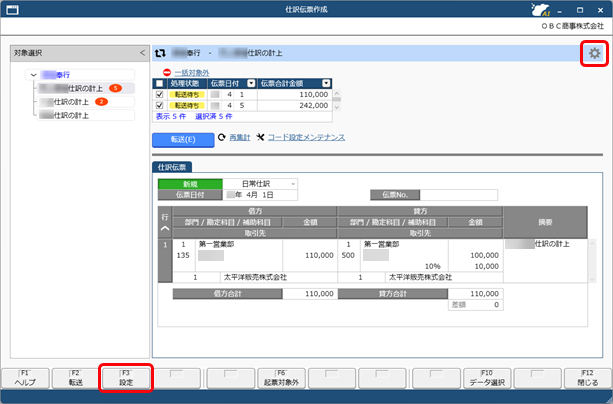Click the journal entry grid scrollbar
613x404 pixels.
pos(592,261)
